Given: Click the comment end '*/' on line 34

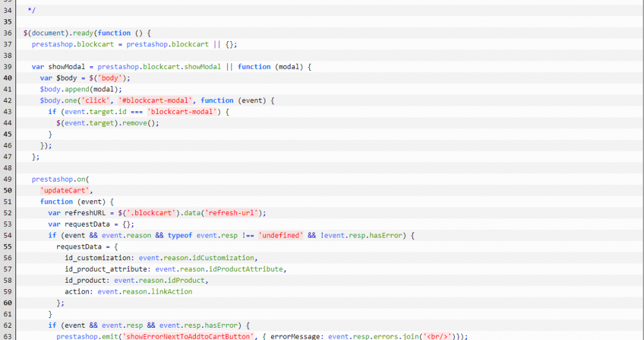Looking at the screenshot, I should point(32,10).
